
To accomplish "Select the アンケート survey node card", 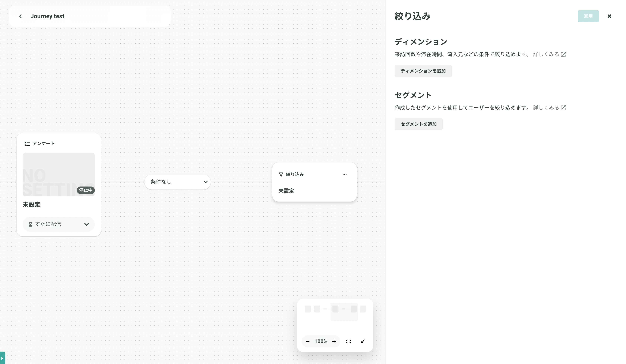I will [x=59, y=185].
